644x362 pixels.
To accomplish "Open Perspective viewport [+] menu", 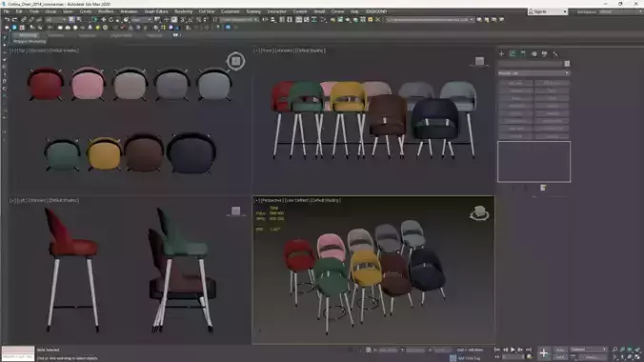I will (x=256, y=200).
